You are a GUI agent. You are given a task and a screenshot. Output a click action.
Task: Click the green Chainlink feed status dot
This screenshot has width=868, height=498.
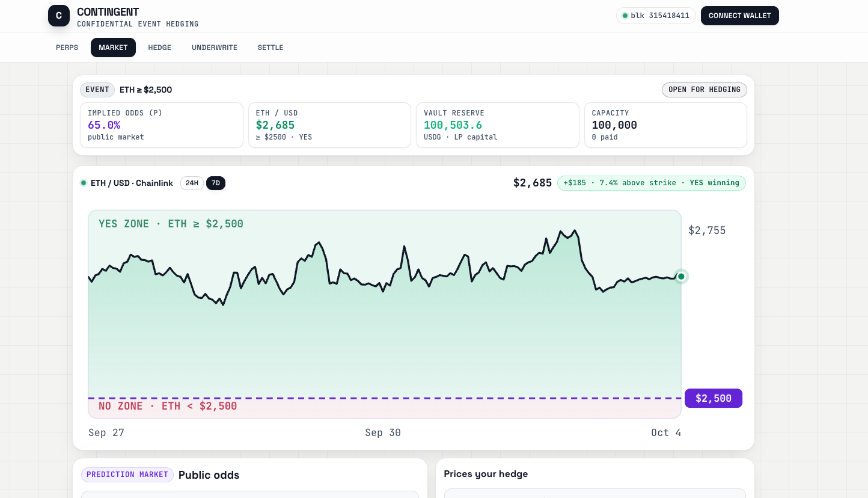(x=84, y=183)
